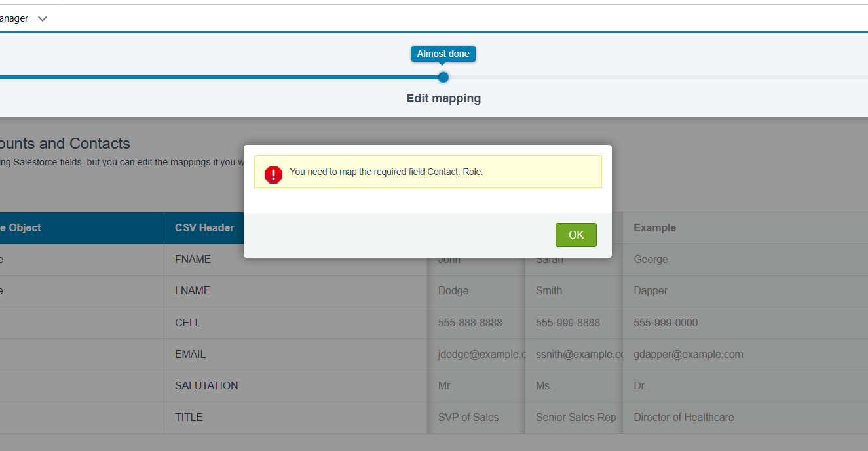The height and width of the screenshot is (451, 868).
Task: Click the Example column header
Action: 654,227
